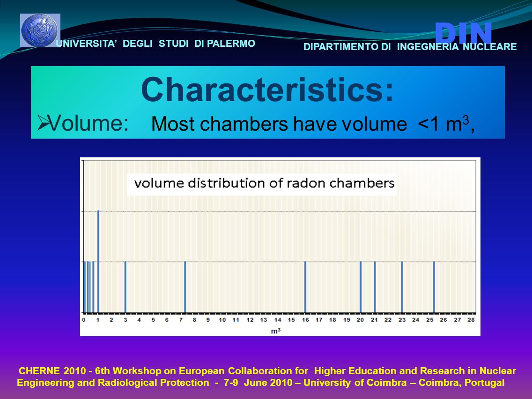Click chart title 'volume distribution of radon chambers'
The height and width of the screenshot is (399, 532).
264,183
